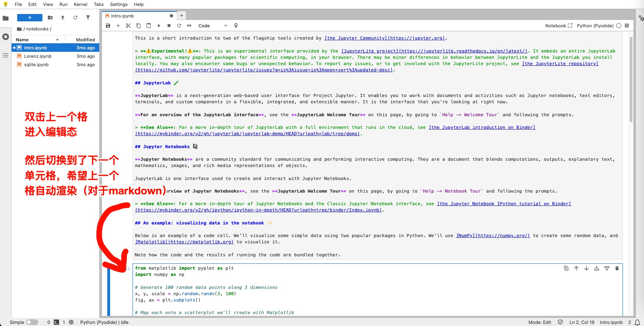Open Running Terminals and Kernels panel
Screen dimensions: 644x326
tap(6, 37)
